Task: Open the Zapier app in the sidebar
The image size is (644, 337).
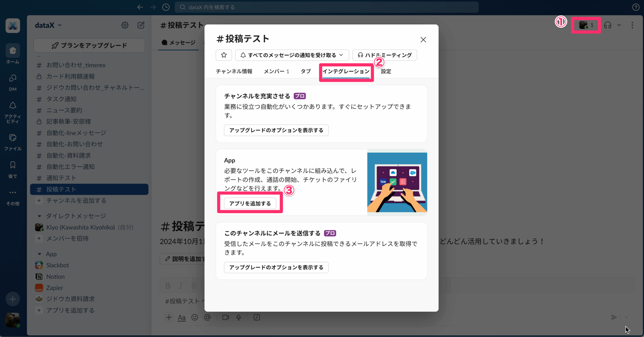Action: click(89, 288)
